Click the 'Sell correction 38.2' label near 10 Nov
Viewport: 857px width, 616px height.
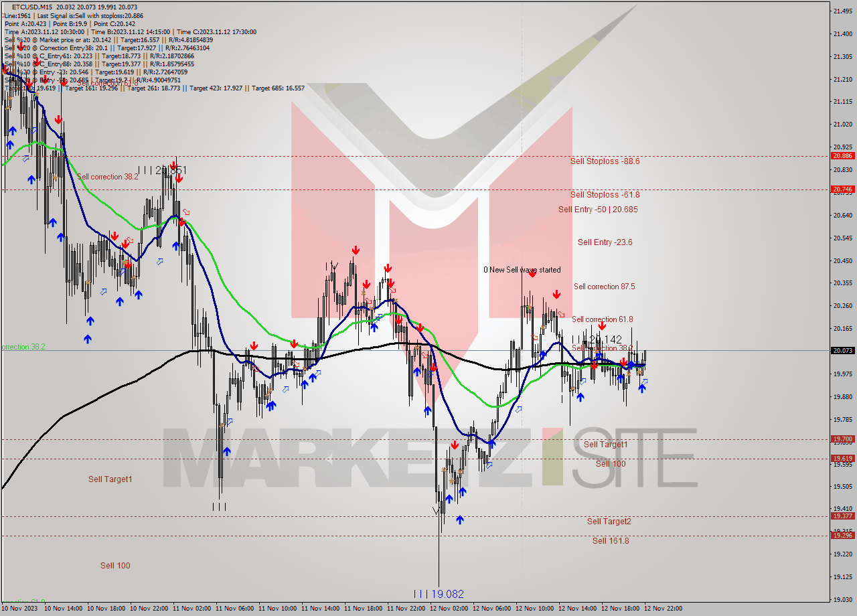click(x=108, y=177)
